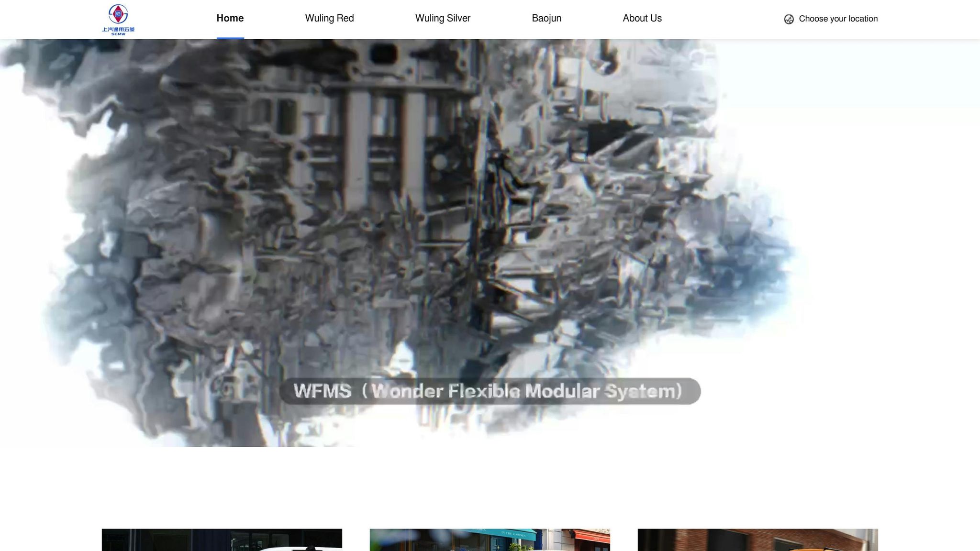
Task: Click the SGMW logo in the header
Action: [x=118, y=20]
